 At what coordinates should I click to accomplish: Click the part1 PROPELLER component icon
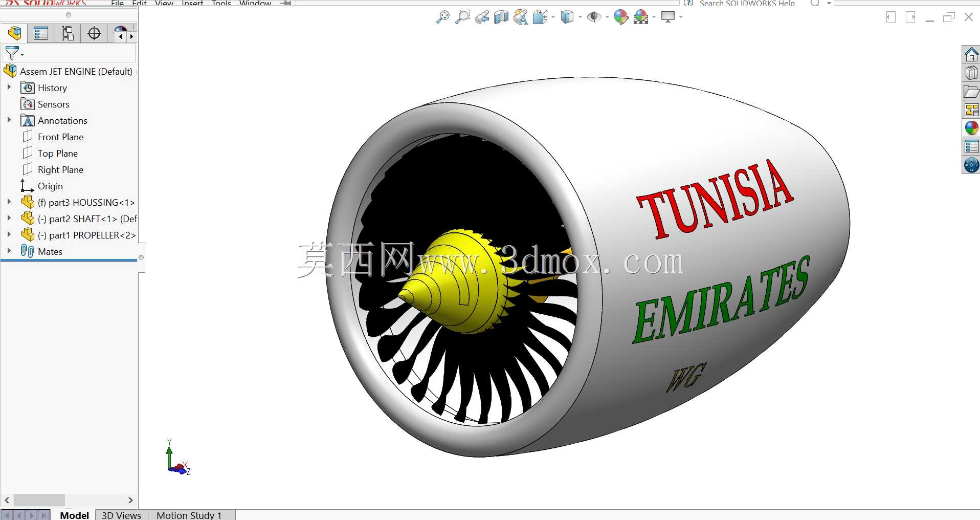(x=28, y=235)
